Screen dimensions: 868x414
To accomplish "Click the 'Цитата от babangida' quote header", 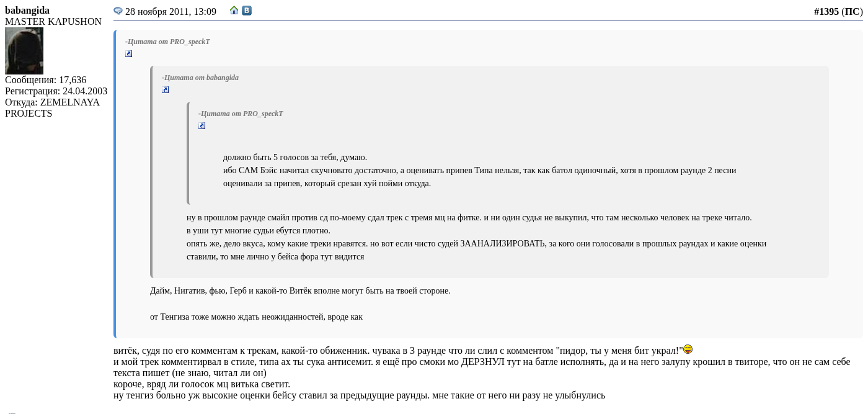I will point(200,78).
